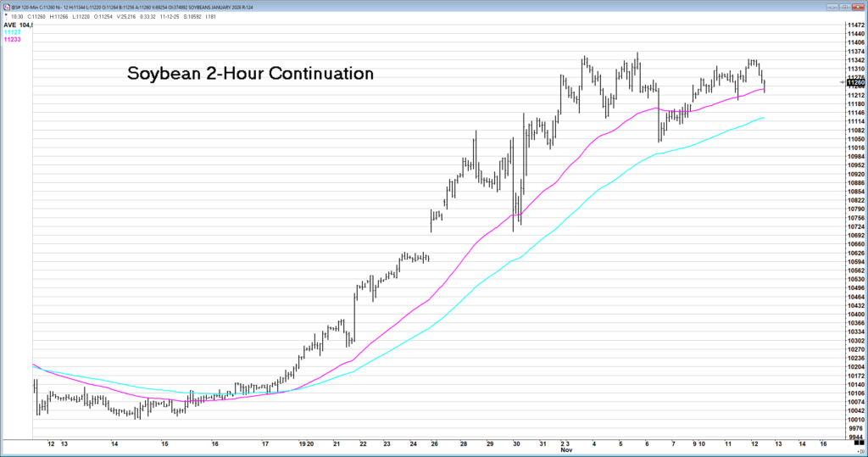868x457 pixels.
Task: Click date 28 on the time axis
Action: coord(464,443)
